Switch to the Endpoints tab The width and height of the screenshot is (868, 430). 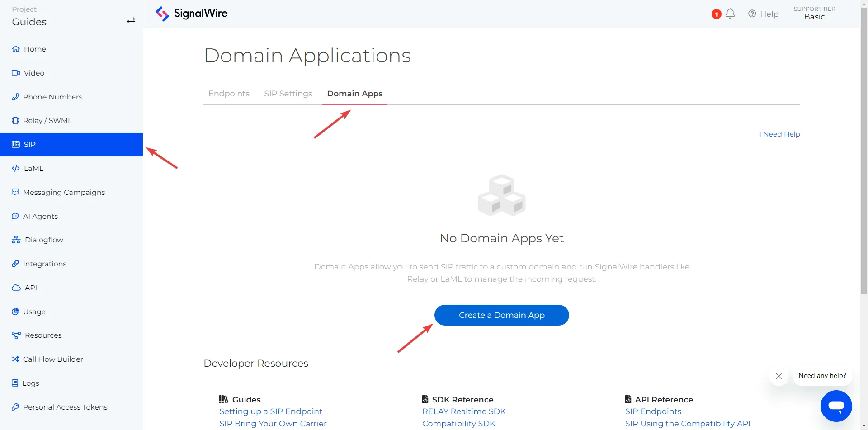click(x=229, y=94)
